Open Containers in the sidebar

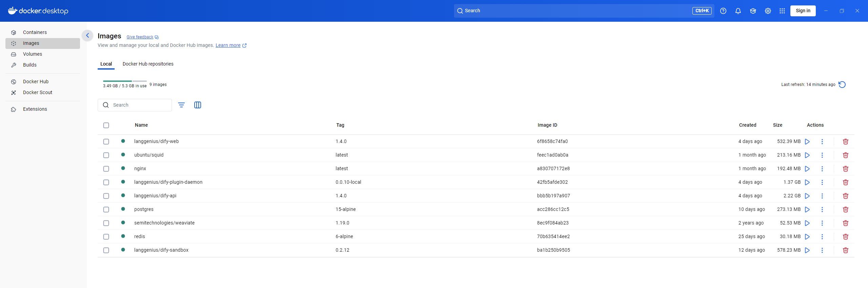pyautogui.click(x=43, y=33)
